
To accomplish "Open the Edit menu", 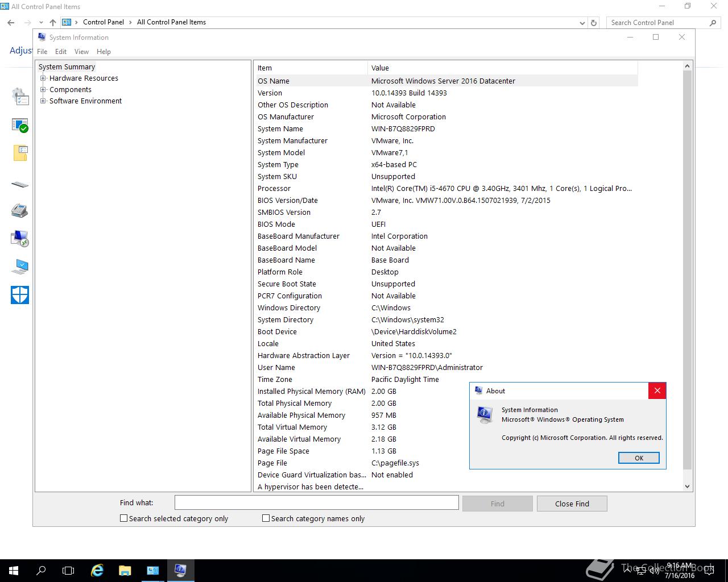I will click(61, 51).
